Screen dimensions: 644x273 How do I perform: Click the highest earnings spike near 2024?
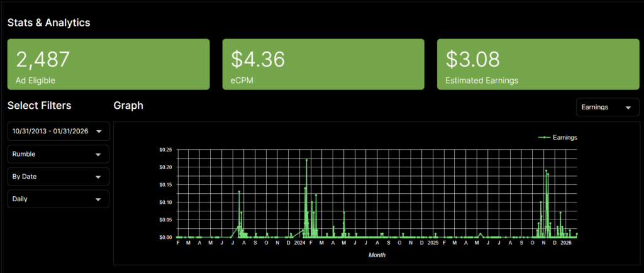click(x=307, y=160)
